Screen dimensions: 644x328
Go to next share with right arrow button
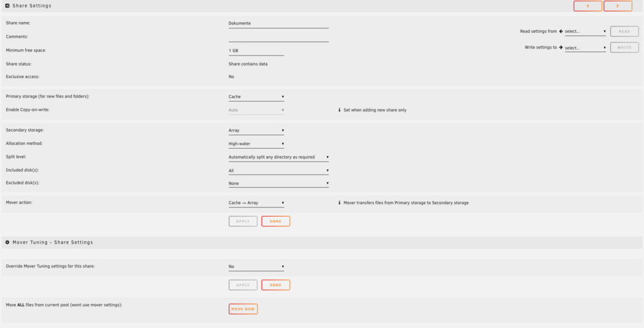[618, 6]
